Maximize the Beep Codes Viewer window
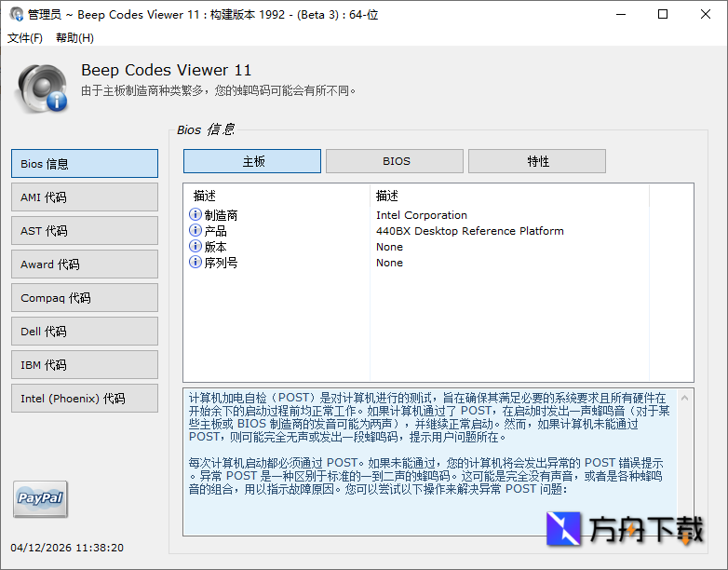The image size is (728, 570). click(663, 14)
